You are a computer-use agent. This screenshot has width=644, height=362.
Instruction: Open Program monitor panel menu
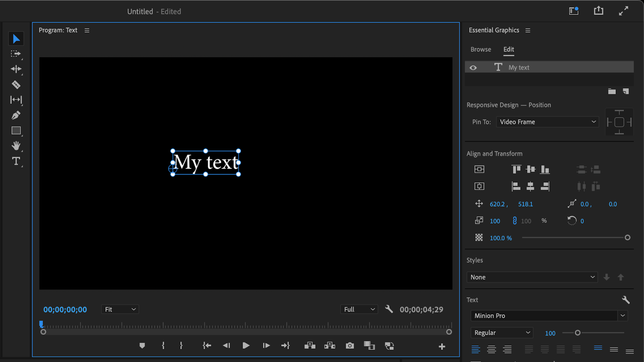87,30
